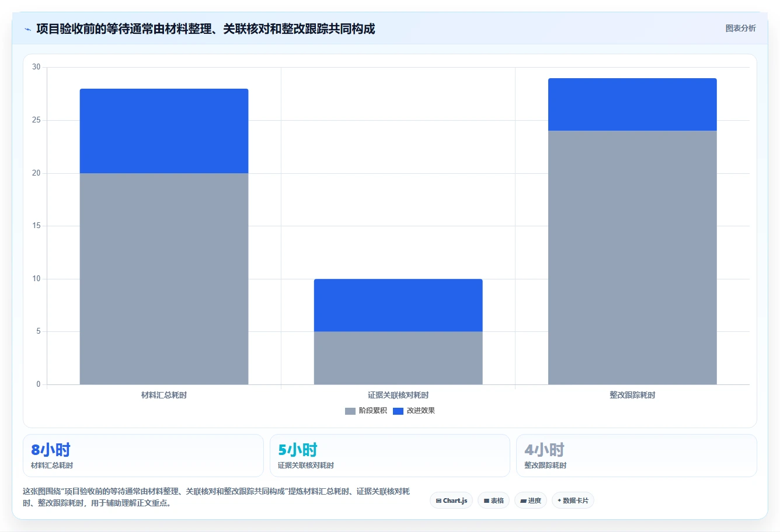Screen dimensions: 780x532
Task: Click the lightning icon beside the chart title
Action: coord(27,29)
